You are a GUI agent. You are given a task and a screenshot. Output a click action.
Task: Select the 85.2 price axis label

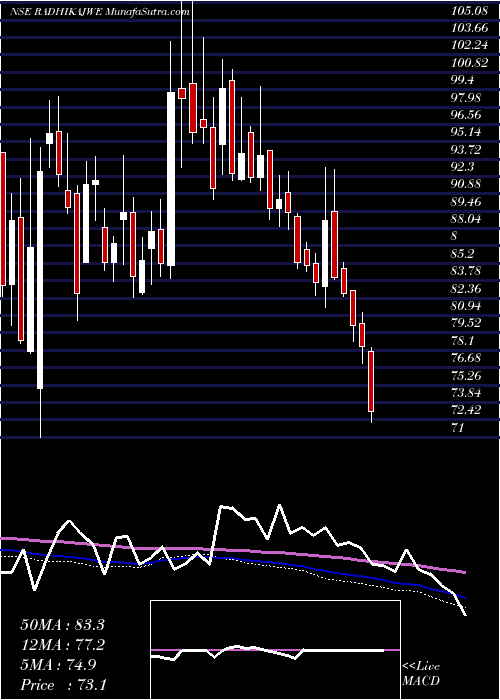[464, 255]
